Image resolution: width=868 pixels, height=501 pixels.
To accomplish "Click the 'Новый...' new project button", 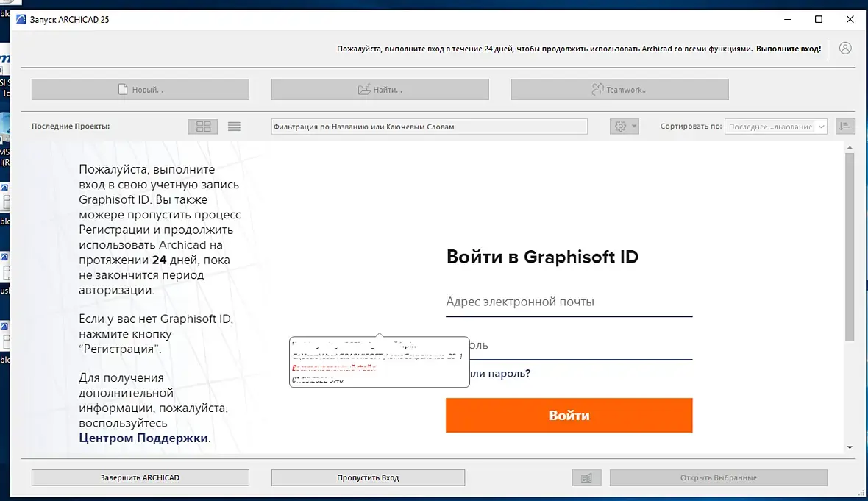I will pos(140,89).
